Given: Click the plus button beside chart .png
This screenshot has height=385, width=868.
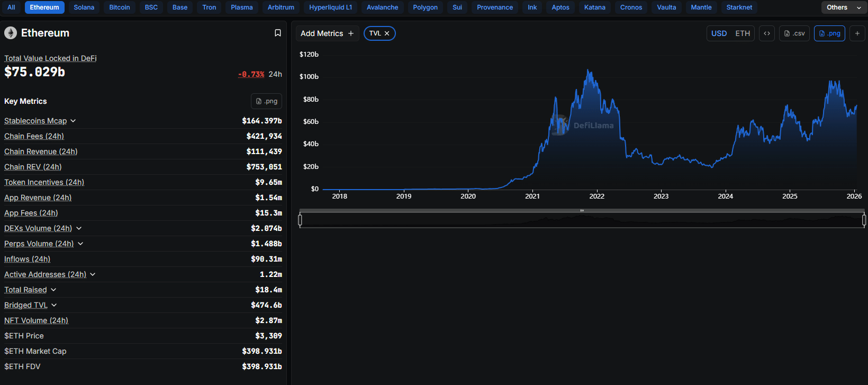Looking at the screenshot, I should pyautogui.click(x=857, y=33).
